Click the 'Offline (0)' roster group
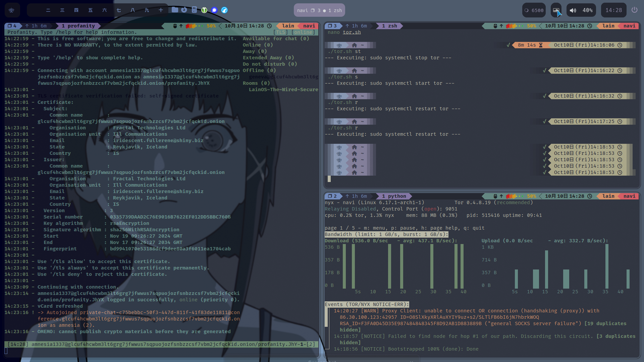The image size is (644, 362). click(x=259, y=70)
